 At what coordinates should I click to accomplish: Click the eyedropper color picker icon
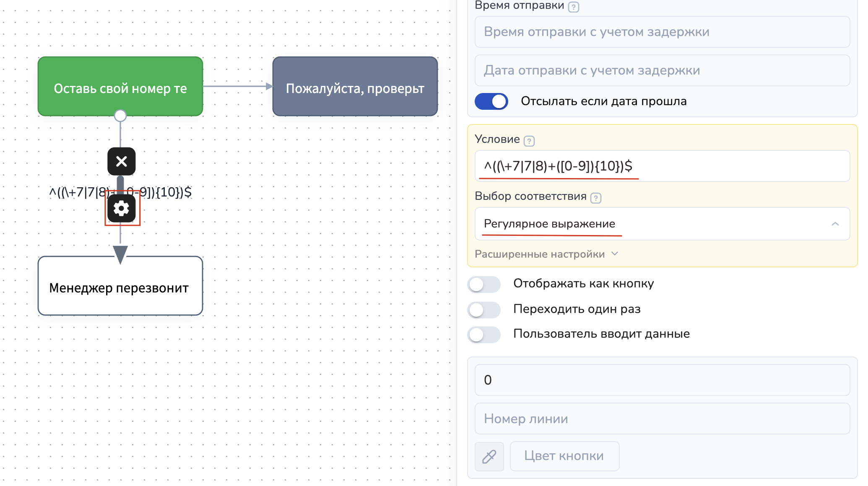489,456
